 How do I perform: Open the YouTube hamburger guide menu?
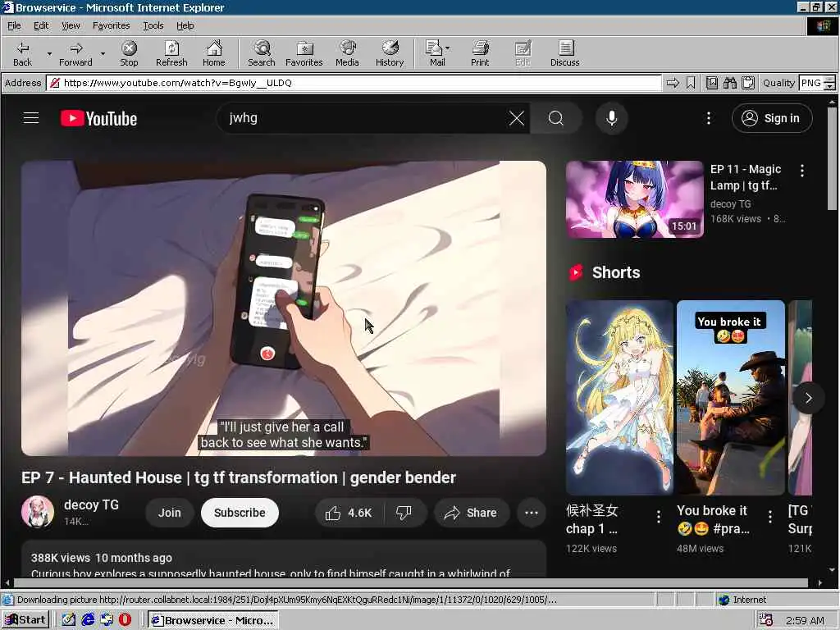pos(31,118)
